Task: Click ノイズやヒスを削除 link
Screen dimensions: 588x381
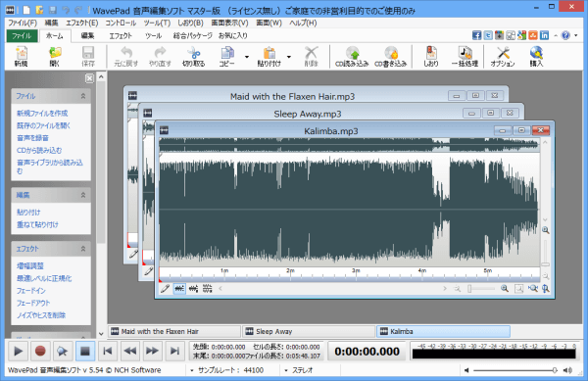Action: coord(41,315)
